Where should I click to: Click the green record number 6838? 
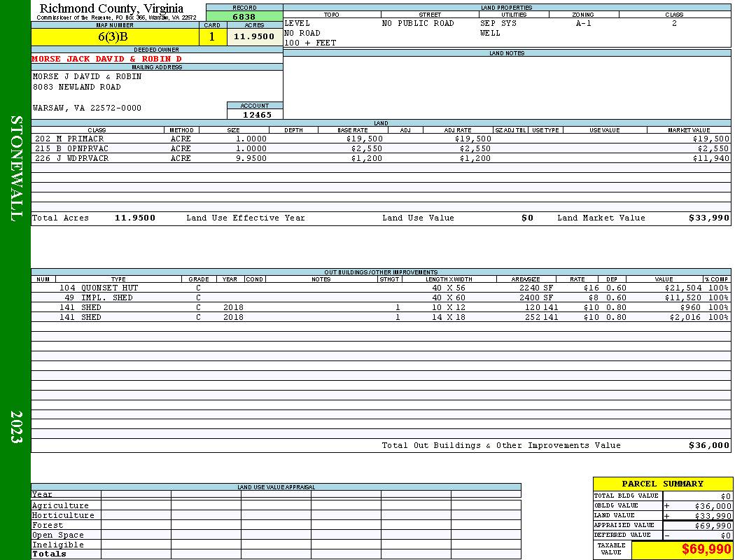click(x=244, y=16)
